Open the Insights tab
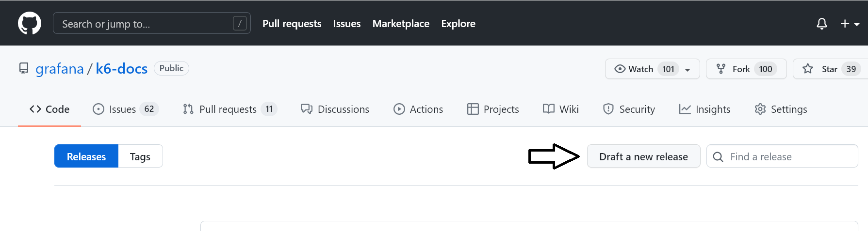The height and width of the screenshot is (231, 868). coord(704,109)
